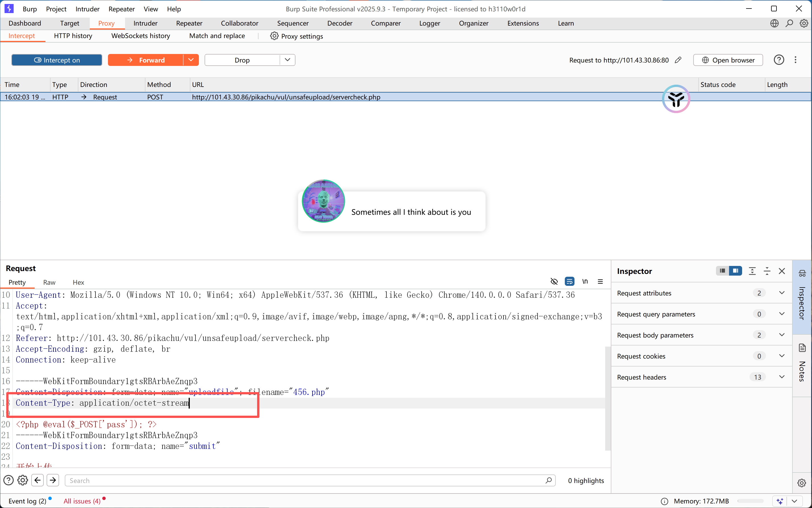Open the three-dot more options menu
Image resolution: width=812 pixels, height=508 pixels.
pyautogui.click(x=795, y=60)
